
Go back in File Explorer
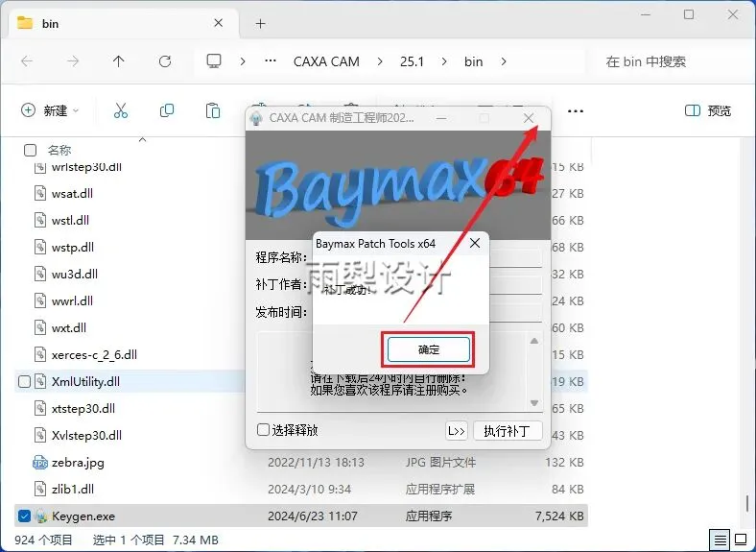pos(27,61)
